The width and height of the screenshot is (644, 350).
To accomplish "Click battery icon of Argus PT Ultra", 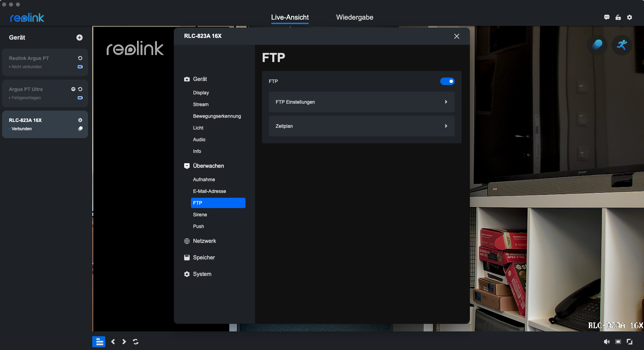I will 80,98.
